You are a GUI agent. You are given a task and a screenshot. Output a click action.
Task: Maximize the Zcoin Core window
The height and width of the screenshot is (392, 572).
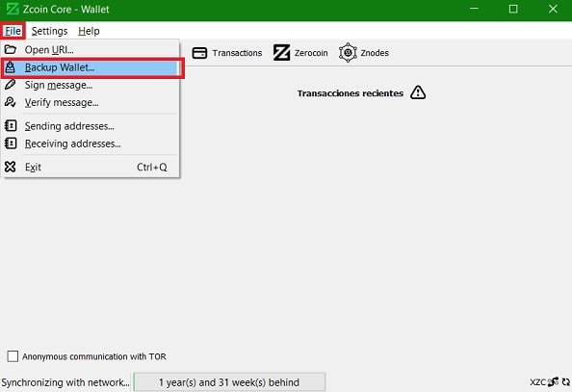click(513, 9)
